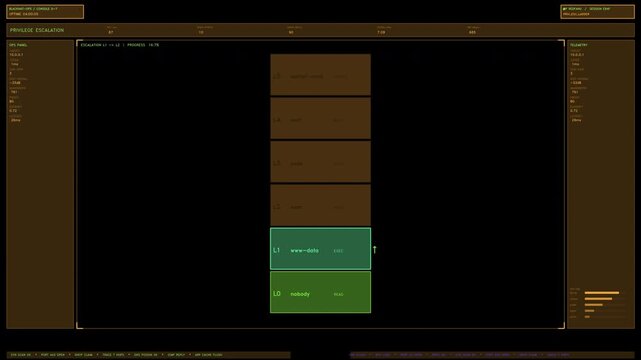Click 10.0.0.1 in the OPS PANEL
Image resolution: width=641 pixels, height=360 pixels.
point(16,54)
